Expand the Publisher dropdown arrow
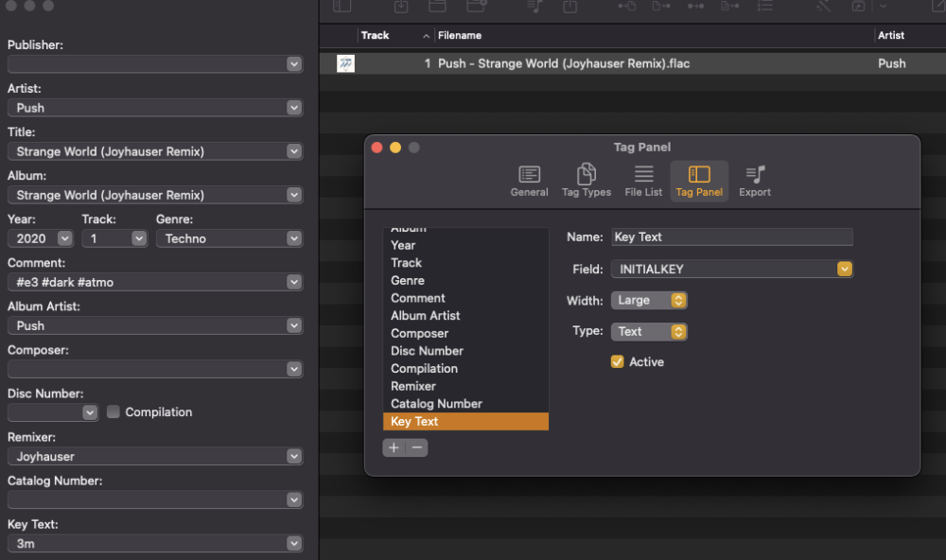The image size is (946, 560). (294, 64)
